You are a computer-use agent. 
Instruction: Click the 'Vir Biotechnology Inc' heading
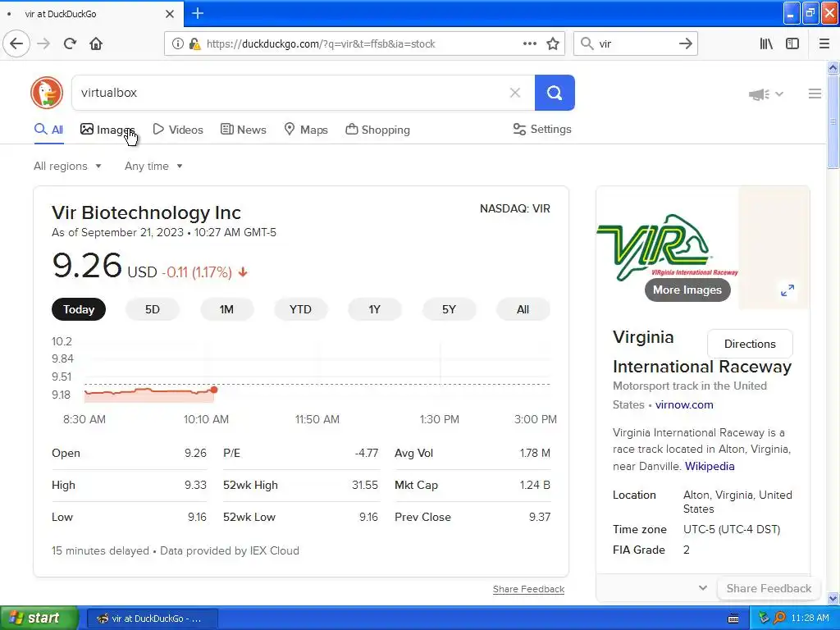point(146,212)
